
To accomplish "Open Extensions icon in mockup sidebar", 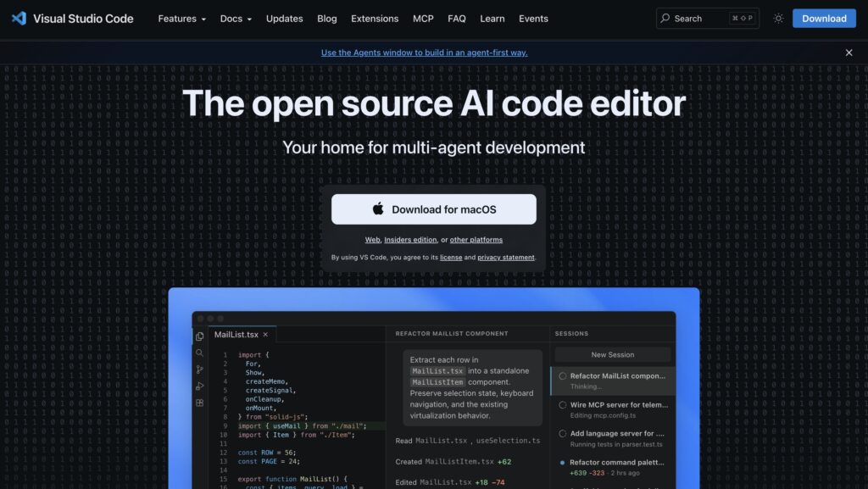I will 199,403.
